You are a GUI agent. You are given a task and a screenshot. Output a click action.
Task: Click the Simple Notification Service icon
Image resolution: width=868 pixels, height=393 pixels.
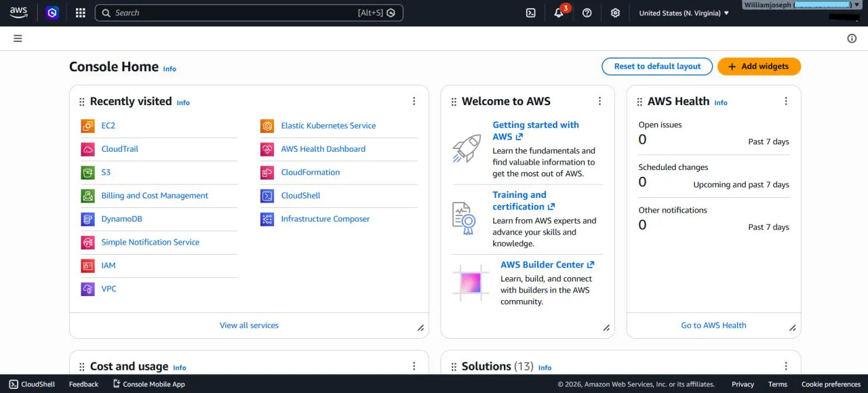pyautogui.click(x=87, y=242)
